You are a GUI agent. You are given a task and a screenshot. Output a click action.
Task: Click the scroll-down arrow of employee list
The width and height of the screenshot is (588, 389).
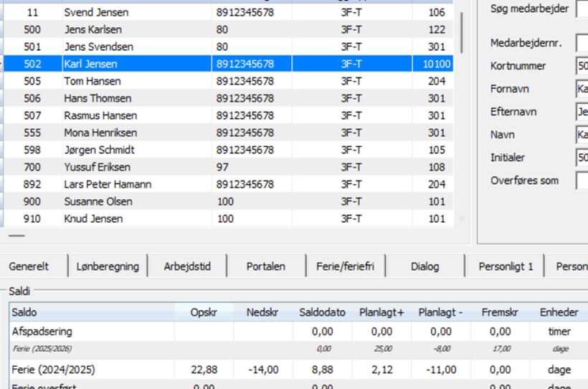pyautogui.click(x=461, y=219)
